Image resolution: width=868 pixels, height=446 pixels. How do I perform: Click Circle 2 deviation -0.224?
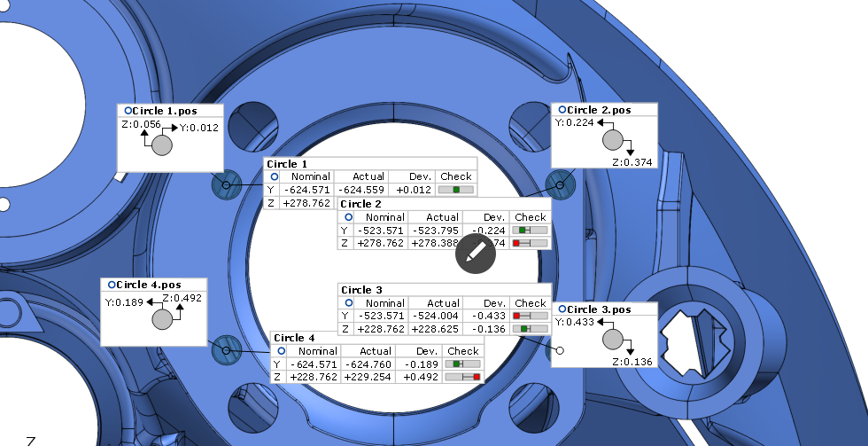coord(488,231)
